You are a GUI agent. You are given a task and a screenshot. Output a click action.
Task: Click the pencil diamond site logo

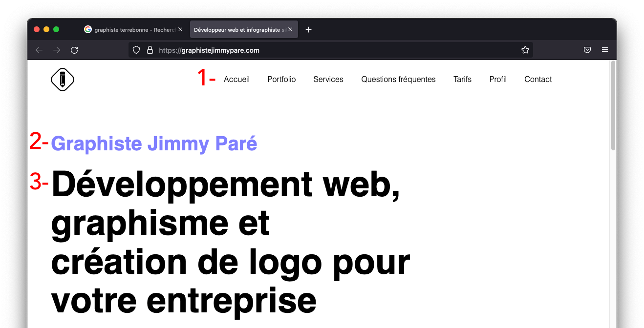click(x=63, y=79)
